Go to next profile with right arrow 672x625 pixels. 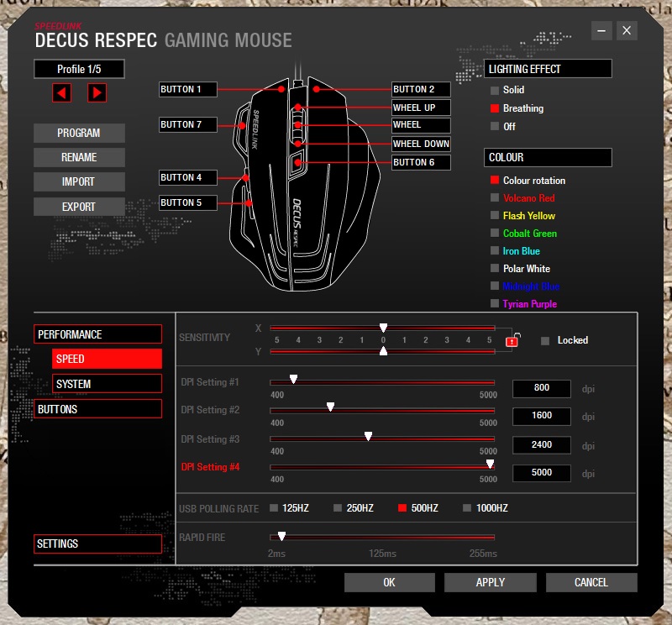[97, 92]
